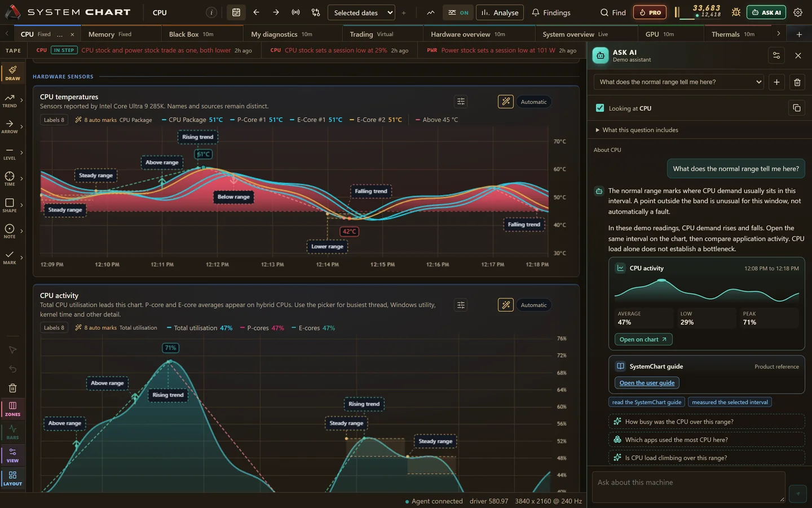This screenshot has height=508, width=812.
Task: Go to next interval with the right arrow
Action: [x=276, y=12]
